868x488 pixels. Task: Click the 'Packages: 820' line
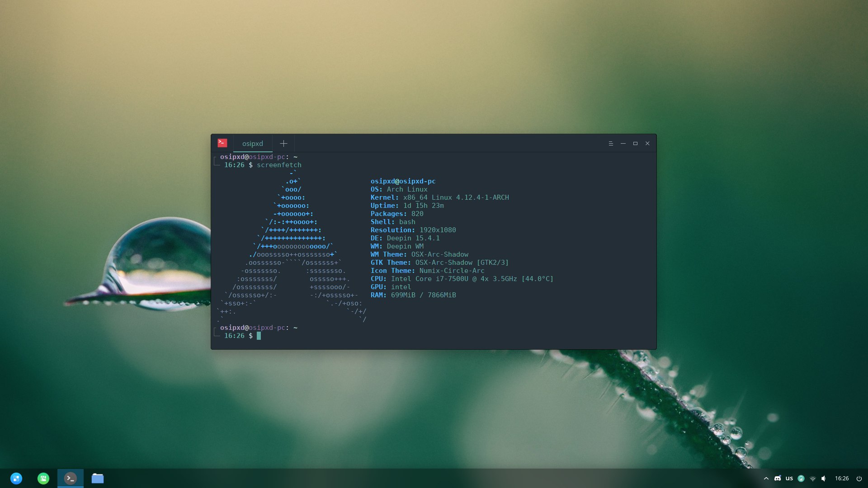click(397, 214)
